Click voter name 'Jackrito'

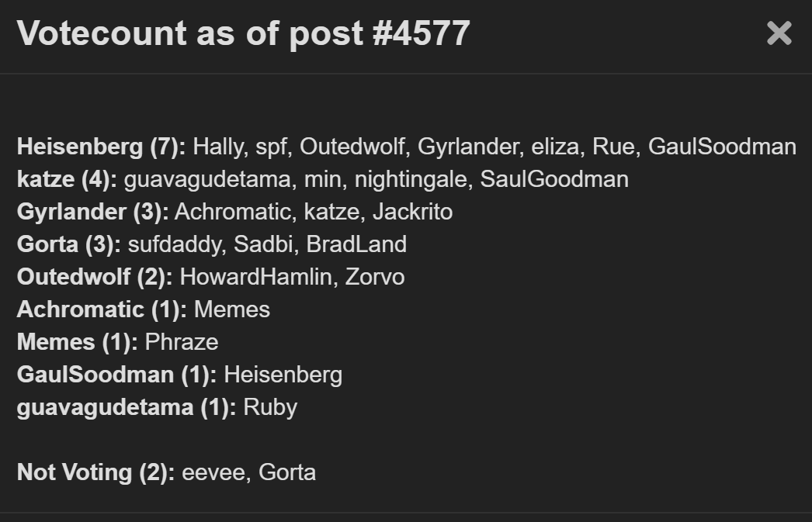point(413,212)
